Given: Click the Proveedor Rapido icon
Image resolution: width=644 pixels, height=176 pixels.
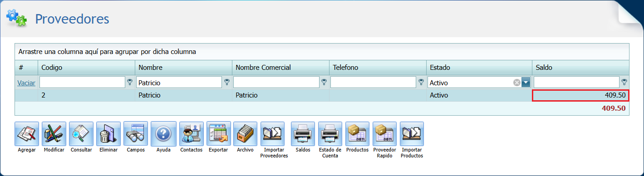Looking at the screenshot, I should tap(385, 134).
